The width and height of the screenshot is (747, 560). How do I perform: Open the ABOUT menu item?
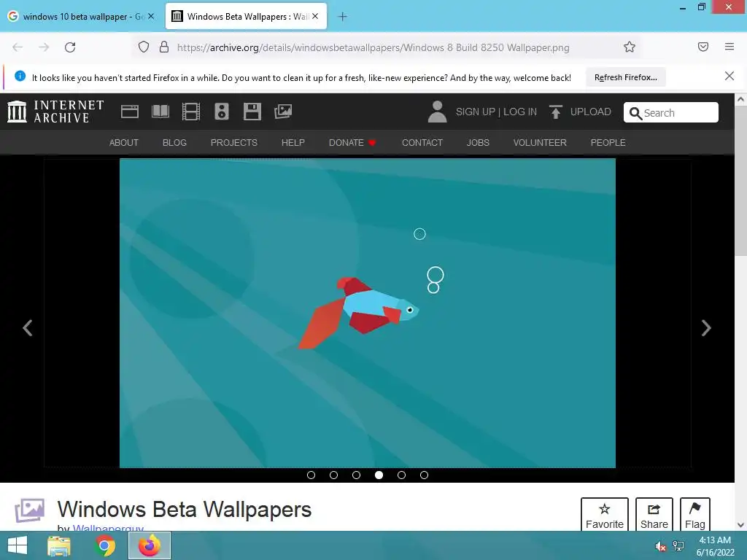(x=124, y=143)
